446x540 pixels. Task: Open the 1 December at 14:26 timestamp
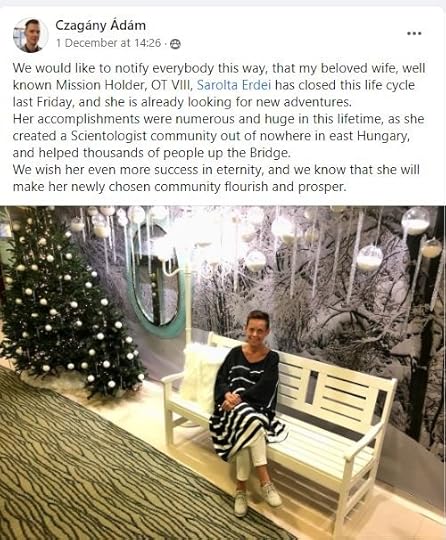(108, 43)
